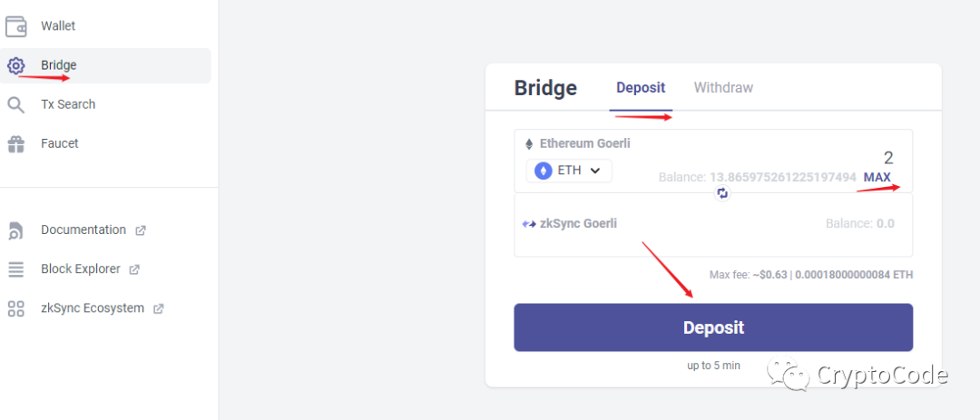
Task: Click the zkSync Goerli destination row
Action: pos(713,224)
